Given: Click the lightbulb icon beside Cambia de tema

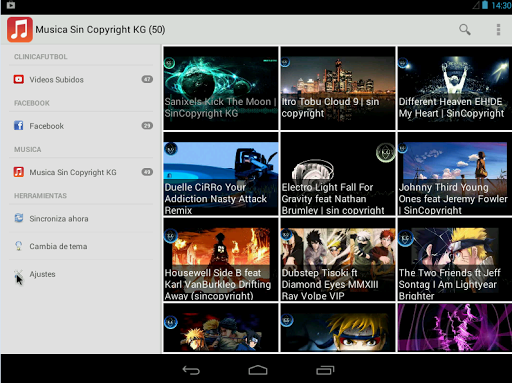Looking at the screenshot, I should (19, 246).
